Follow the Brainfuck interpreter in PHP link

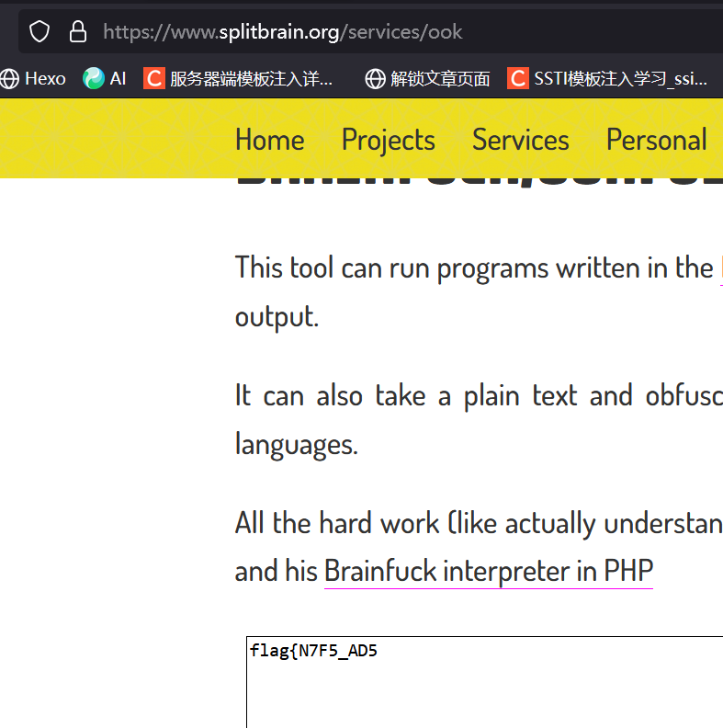[x=488, y=571]
